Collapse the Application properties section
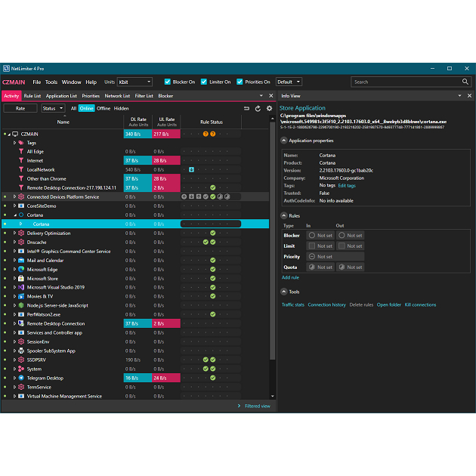Viewport: 476px width, 476px height. coord(283,141)
